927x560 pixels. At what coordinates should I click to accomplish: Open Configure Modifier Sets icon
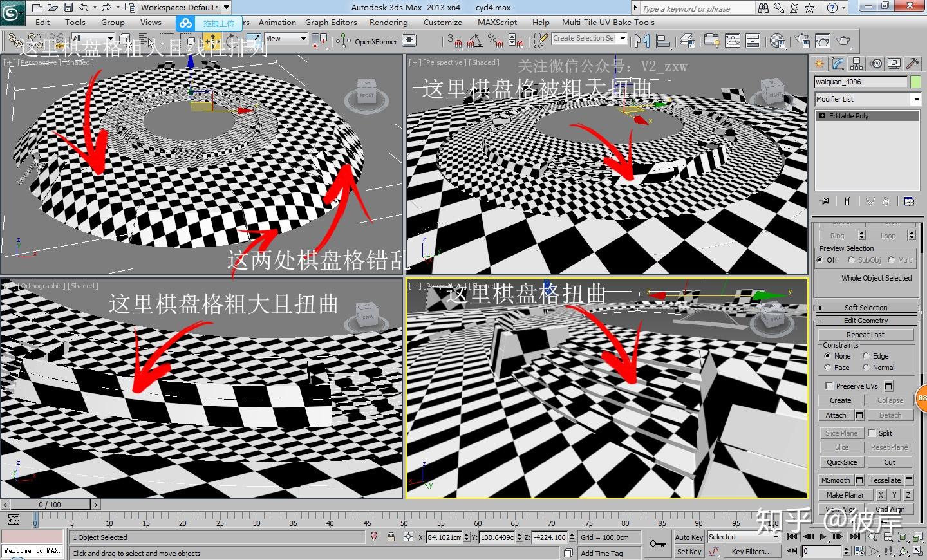click(909, 201)
